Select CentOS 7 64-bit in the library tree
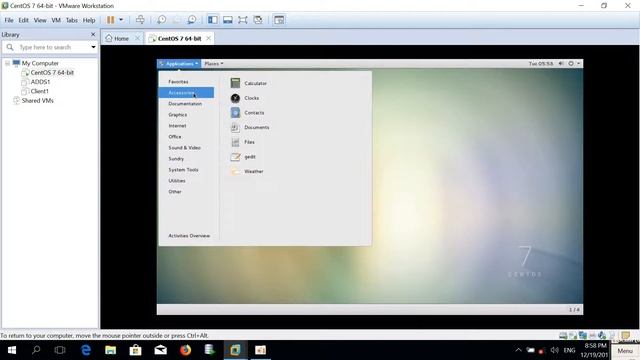 coord(52,73)
